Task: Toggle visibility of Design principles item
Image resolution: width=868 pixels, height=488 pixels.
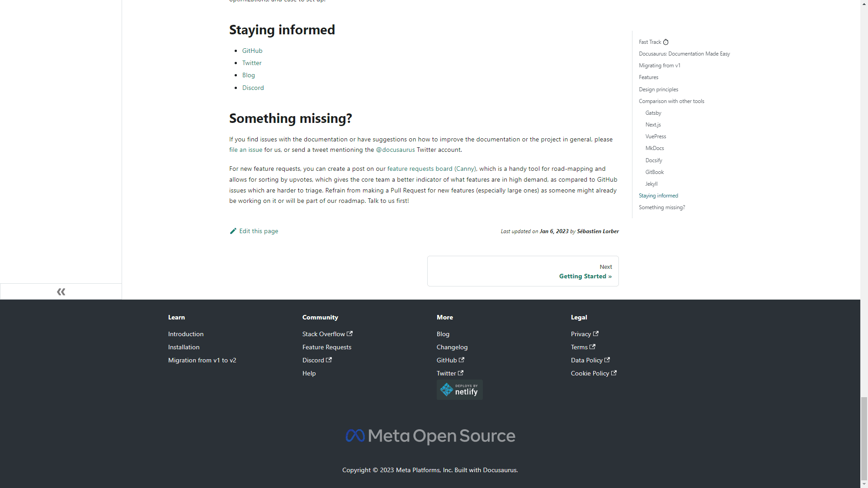Action: point(658,89)
